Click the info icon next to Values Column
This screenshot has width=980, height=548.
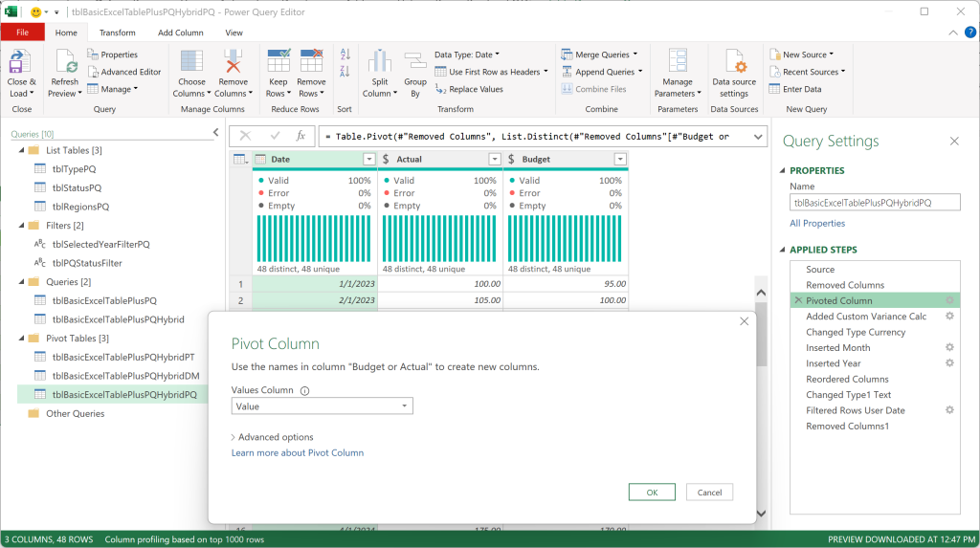(x=304, y=390)
